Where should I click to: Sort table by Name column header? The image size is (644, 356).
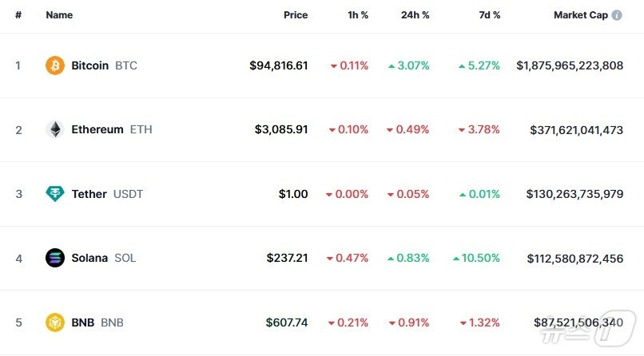(59, 15)
